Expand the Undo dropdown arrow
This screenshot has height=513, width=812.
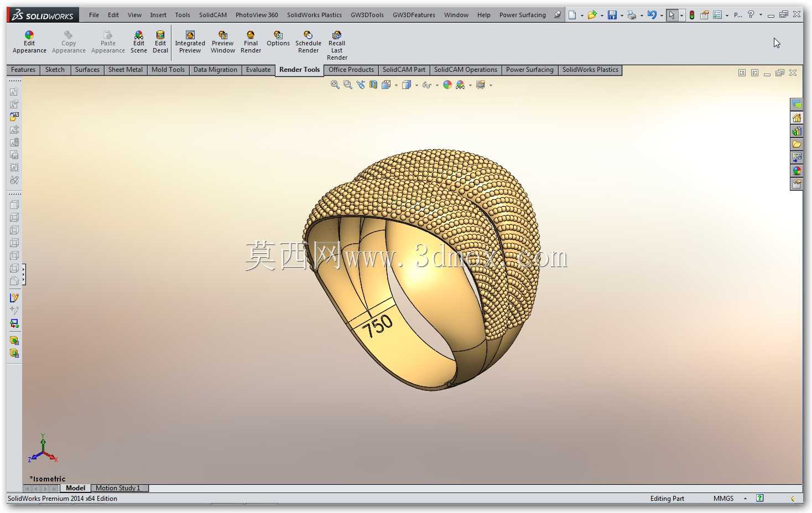pos(662,15)
